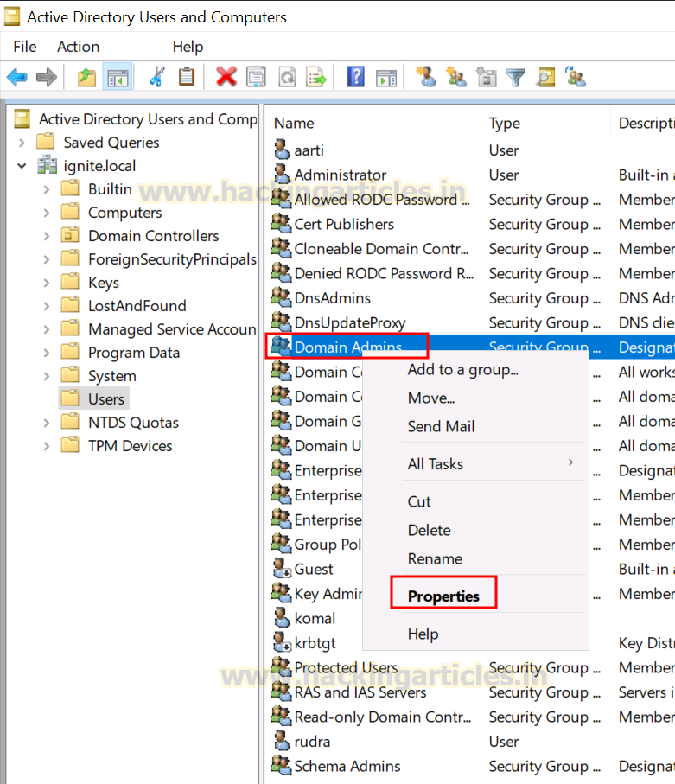Image resolution: width=675 pixels, height=784 pixels.
Task: Click the Filter funnel toolbar icon
Action: point(515,78)
